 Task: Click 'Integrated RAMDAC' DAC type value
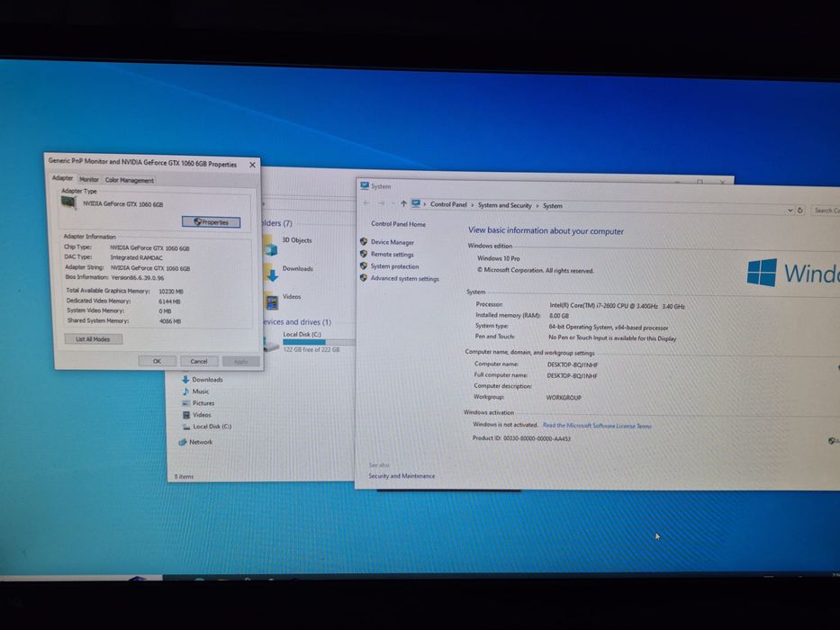136,257
